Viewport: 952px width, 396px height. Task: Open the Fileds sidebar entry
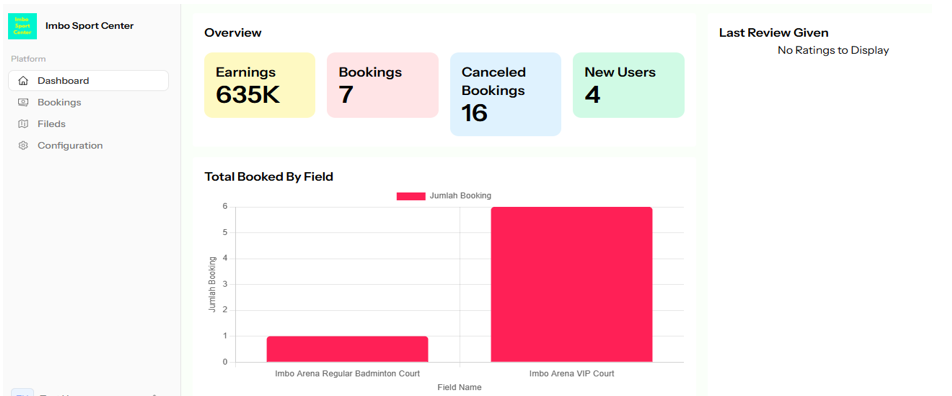[x=88, y=124]
